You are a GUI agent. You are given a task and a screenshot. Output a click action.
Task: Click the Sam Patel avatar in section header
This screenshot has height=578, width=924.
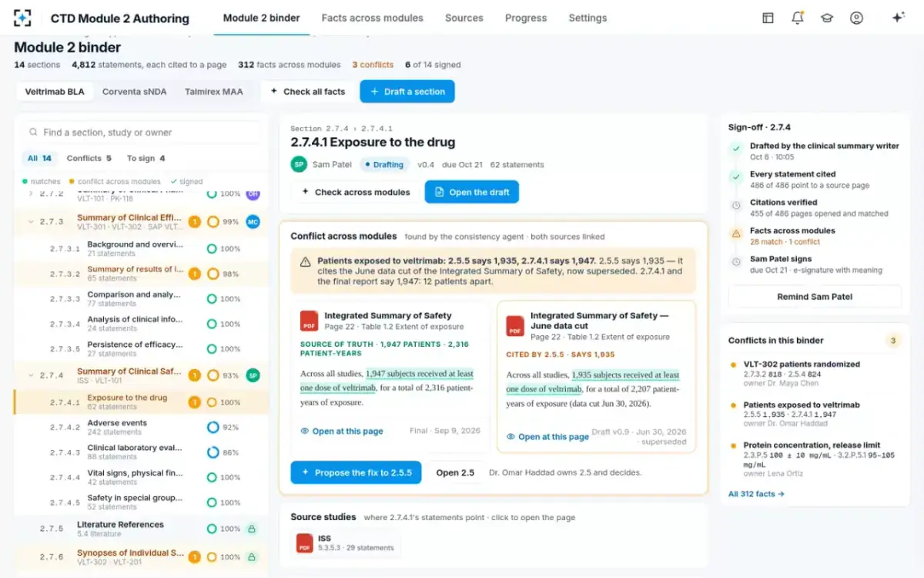299,164
